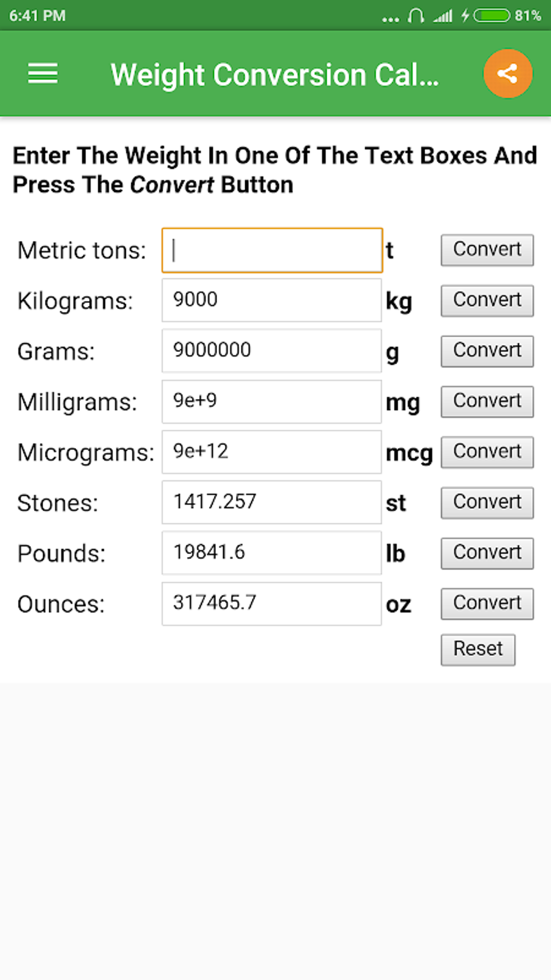Select the Kilograms field showing 9000

point(272,301)
